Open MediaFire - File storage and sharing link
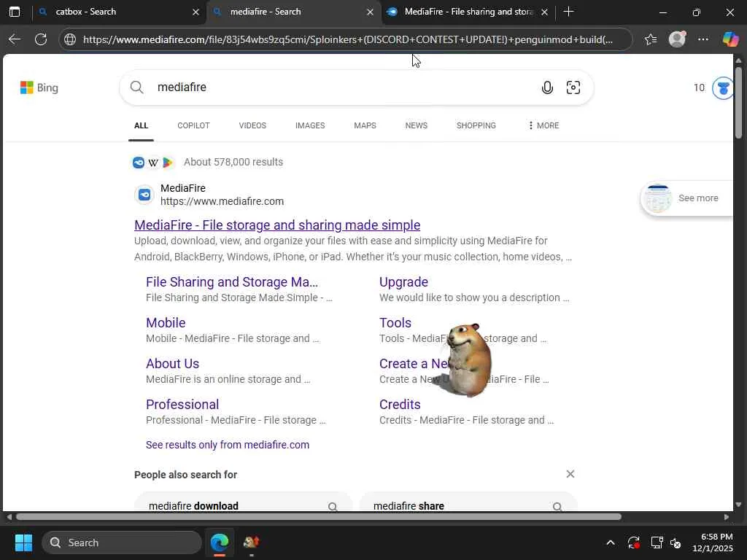This screenshot has height=560, width=747. click(x=277, y=225)
